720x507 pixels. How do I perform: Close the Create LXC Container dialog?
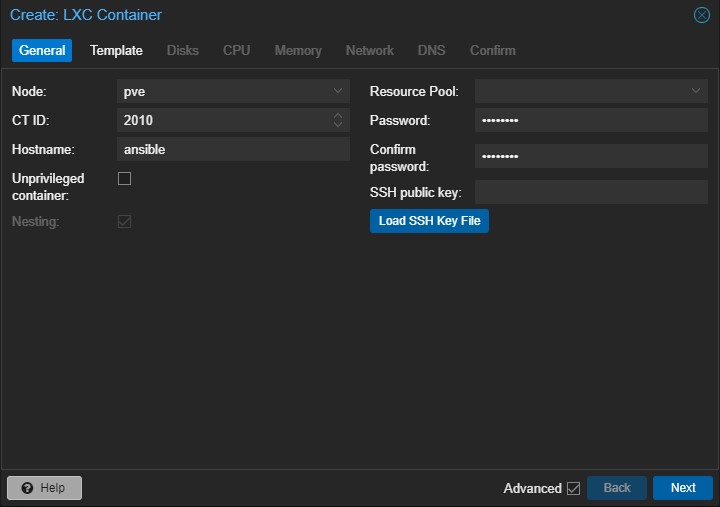pyautogui.click(x=701, y=15)
